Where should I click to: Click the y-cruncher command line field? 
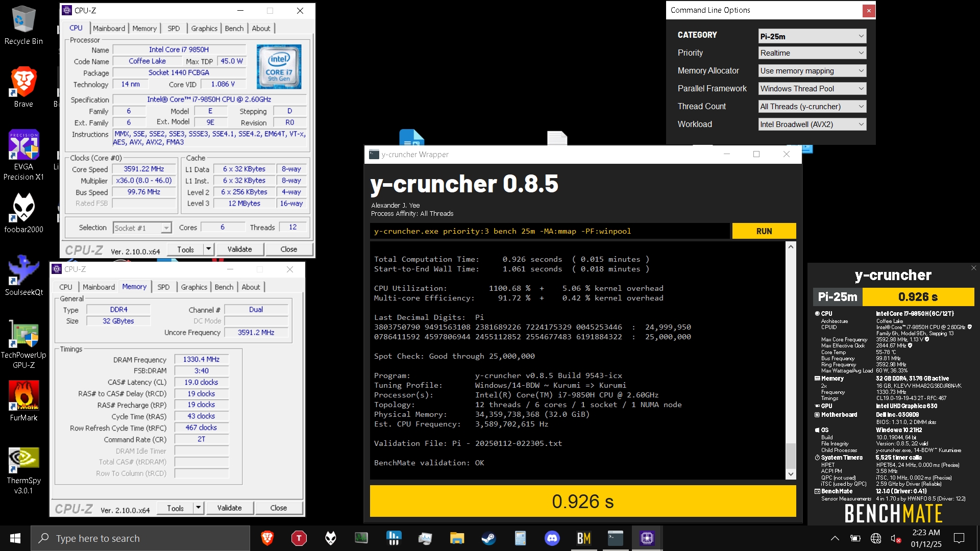pyautogui.click(x=550, y=231)
